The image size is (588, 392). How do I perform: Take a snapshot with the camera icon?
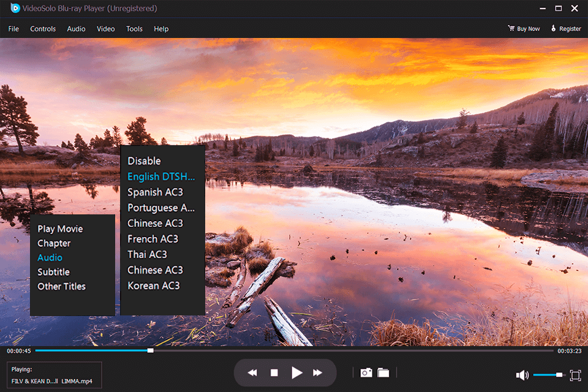(x=366, y=372)
